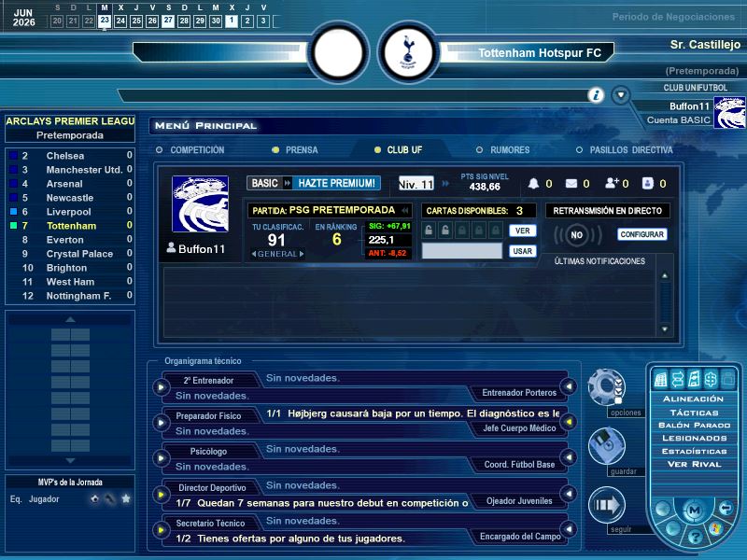This screenshot has width=747, height=560.
Task: Open the dropdown arrow beside info icon
Action: (x=621, y=95)
